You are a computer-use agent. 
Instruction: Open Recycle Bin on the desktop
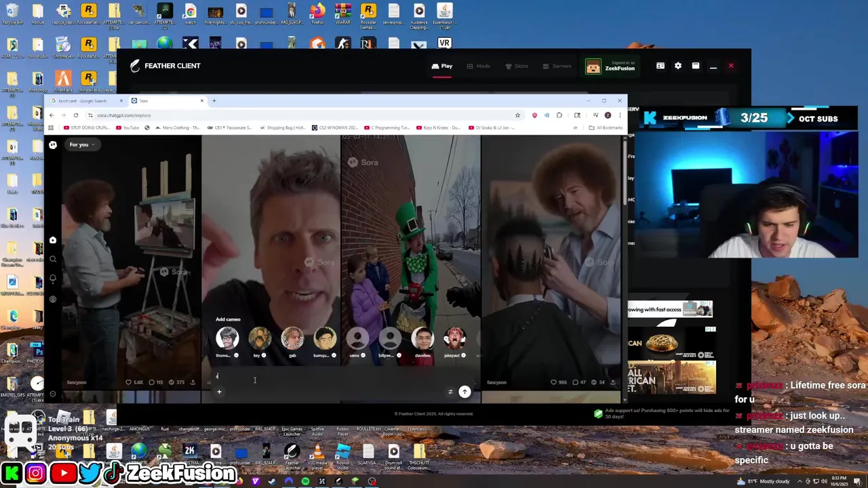click(12, 14)
